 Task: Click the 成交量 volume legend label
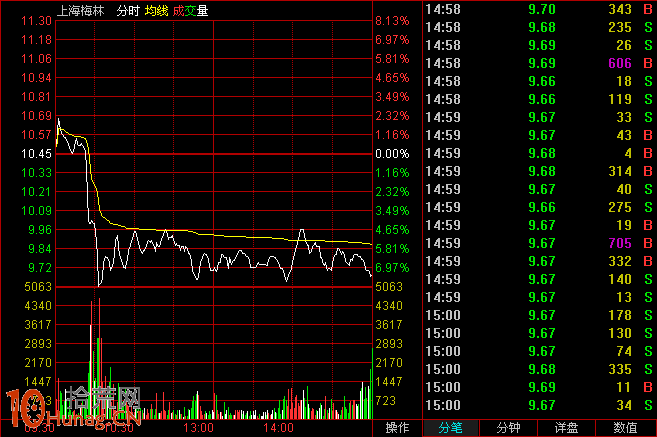click(190, 10)
